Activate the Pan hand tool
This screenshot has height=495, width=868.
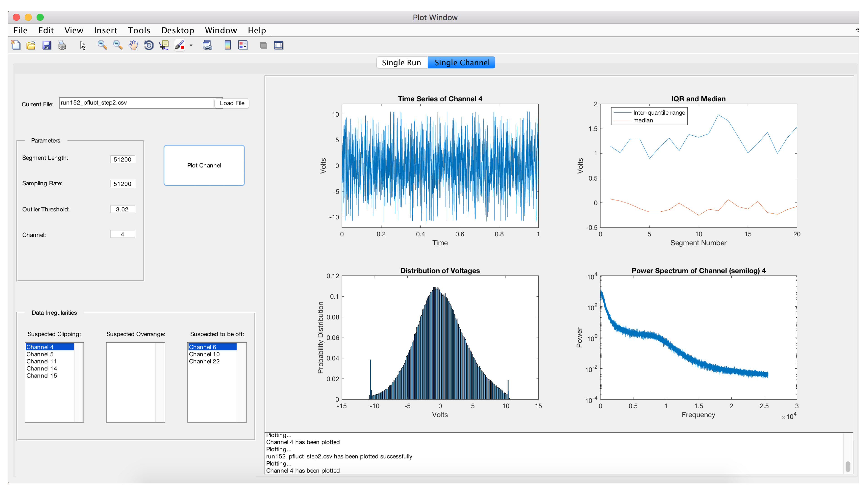pos(133,45)
